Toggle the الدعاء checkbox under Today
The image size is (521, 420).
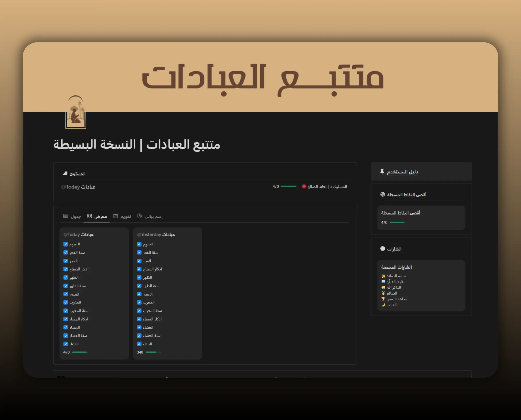(66, 344)
